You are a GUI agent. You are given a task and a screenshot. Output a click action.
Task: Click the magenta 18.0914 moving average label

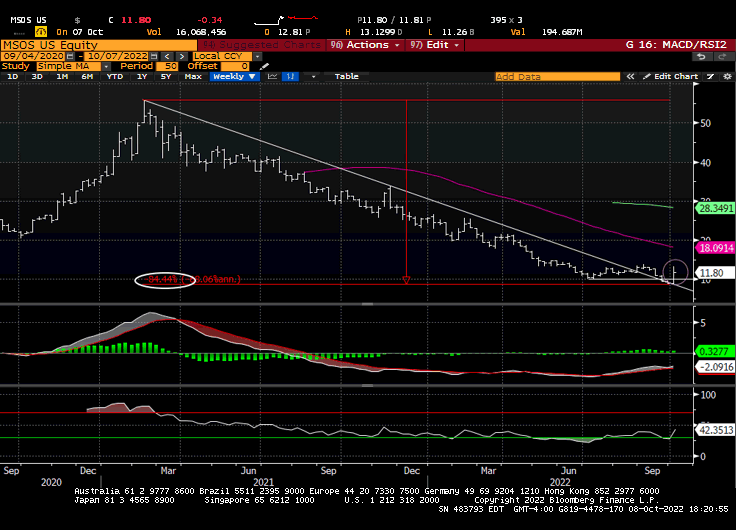click(x=716, y=248)
